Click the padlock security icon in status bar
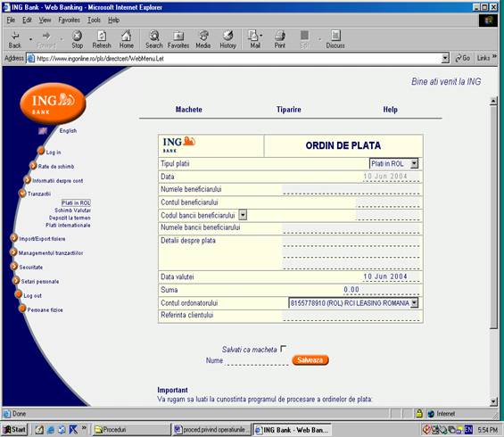The height and width of the screenshot is (437, 504). (419, 413)
